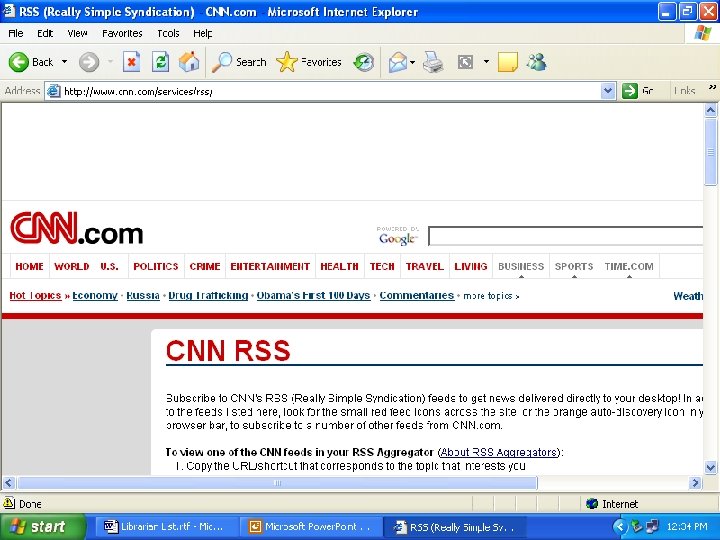This screenshot has width=720, height=540.
Task: Open the Commentaries link
Action: (x=416, y=295)
